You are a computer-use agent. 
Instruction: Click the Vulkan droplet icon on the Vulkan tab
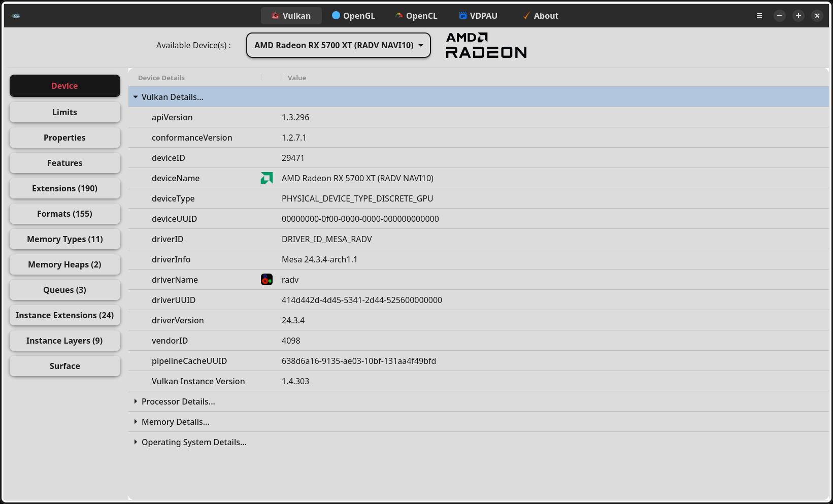[275, 16]
